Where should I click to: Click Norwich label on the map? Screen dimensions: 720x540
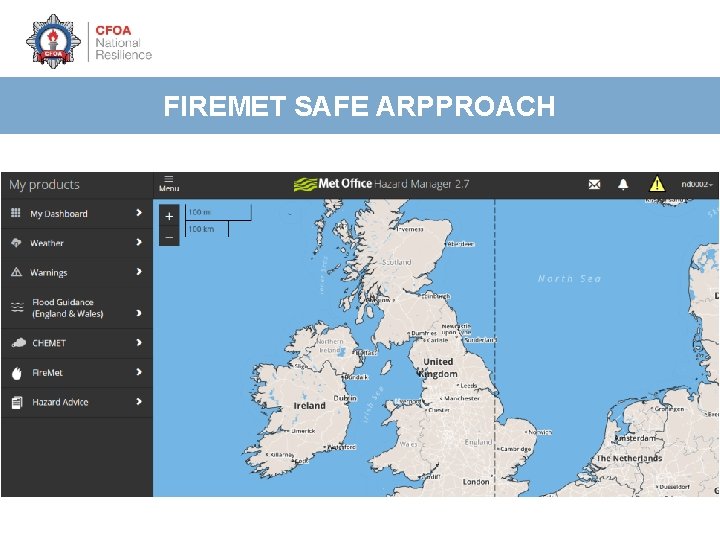(x=540, y=432)
